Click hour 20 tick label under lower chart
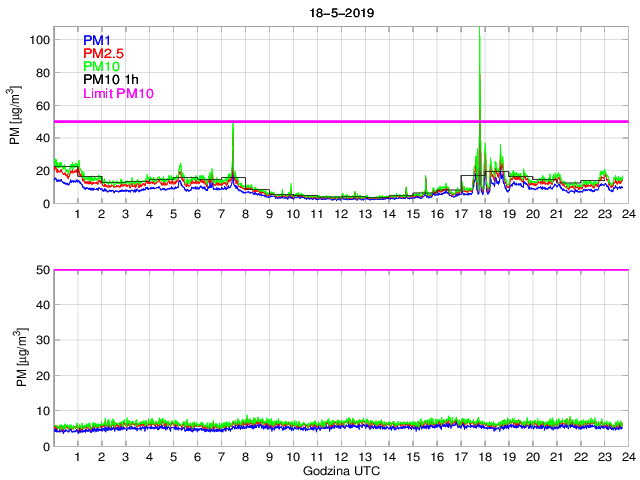The image size is (640, 480). [532, 458]
